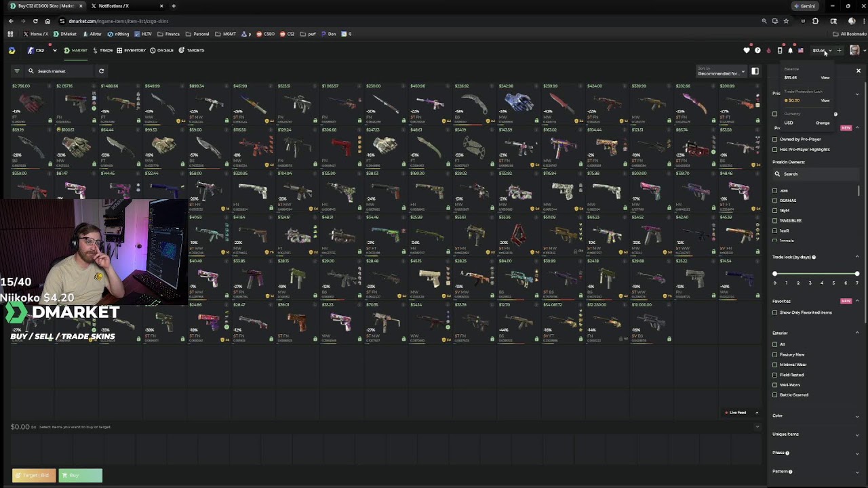Click the Gemini button in title bar
This screenshot has height=488, width=868.
(805, 6)
